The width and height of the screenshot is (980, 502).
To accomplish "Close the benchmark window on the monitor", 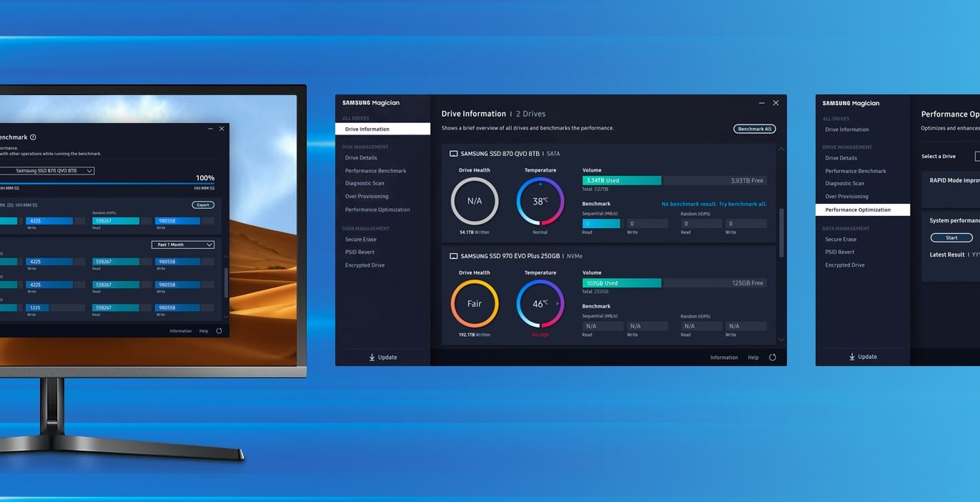I will pyautogui.click(x=222, y=129).
